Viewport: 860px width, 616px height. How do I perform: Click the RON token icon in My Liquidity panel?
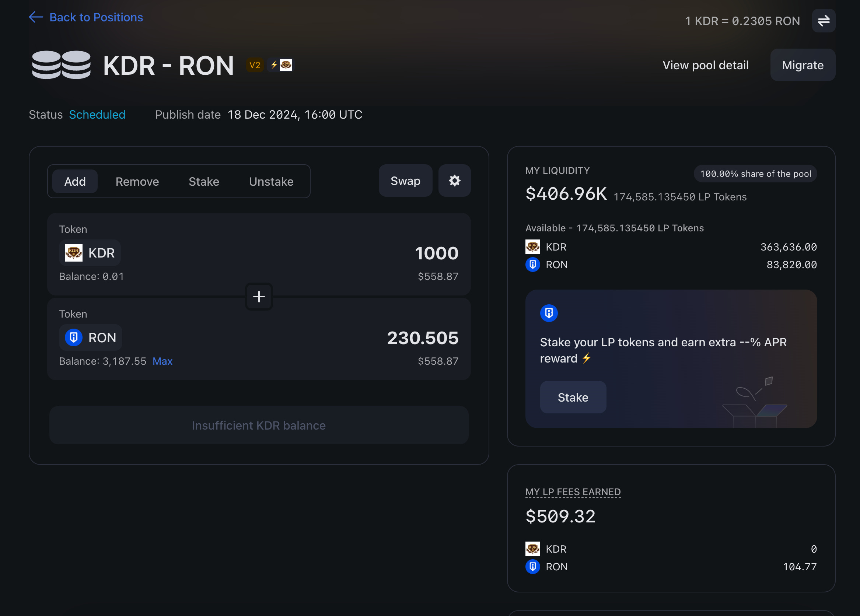click(x=532, y=265)
